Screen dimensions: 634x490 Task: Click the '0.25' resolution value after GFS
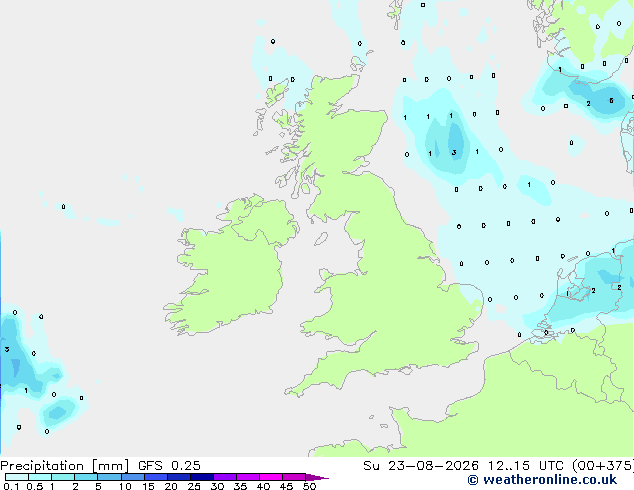point(186,466)
